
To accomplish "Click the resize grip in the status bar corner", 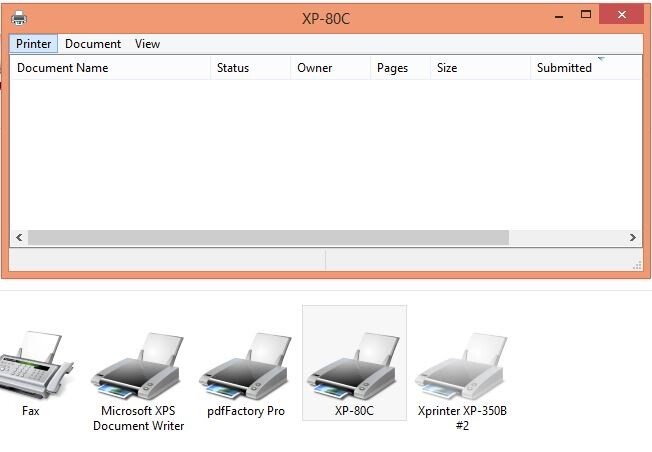I will tap(637, 265).
